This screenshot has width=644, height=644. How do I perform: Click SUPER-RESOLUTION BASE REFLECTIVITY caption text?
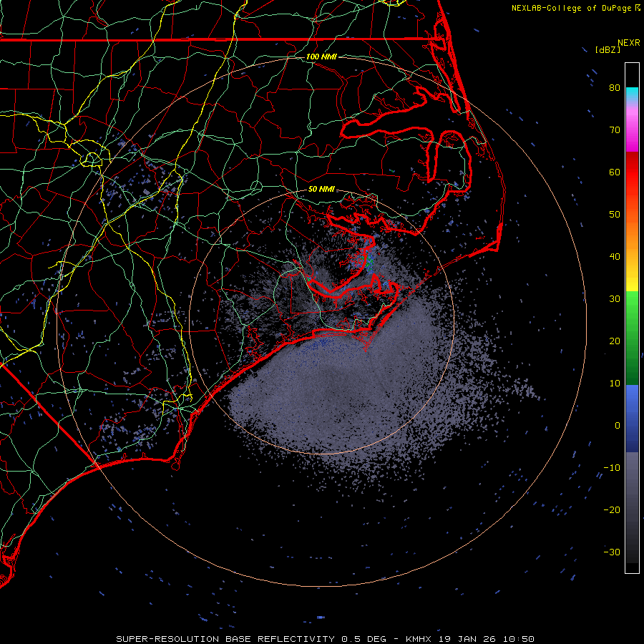(225, 639)
